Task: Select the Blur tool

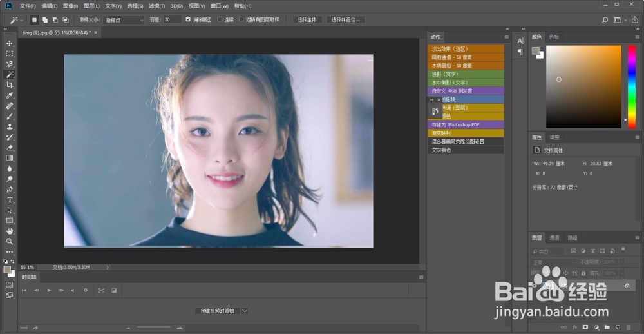Action: tap(10, 169)
